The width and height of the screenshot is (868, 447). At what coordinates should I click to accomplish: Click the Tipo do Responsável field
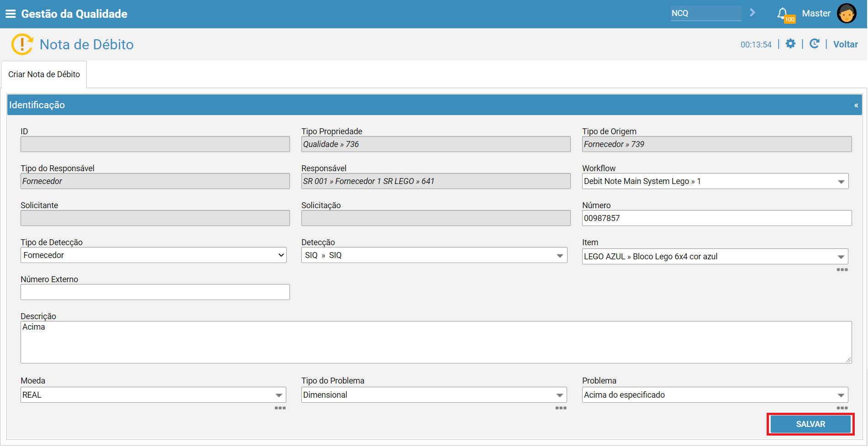click(x=155, y=181)
